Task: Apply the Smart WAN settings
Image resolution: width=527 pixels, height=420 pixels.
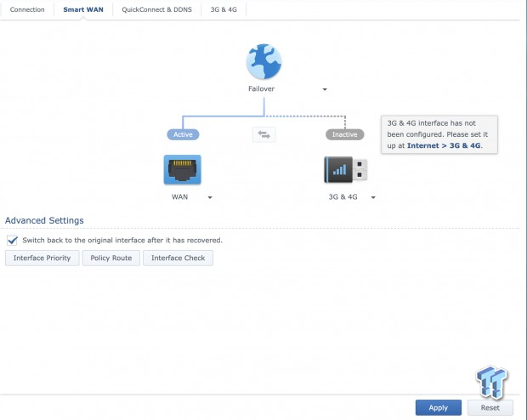Action: click(439, 407)
